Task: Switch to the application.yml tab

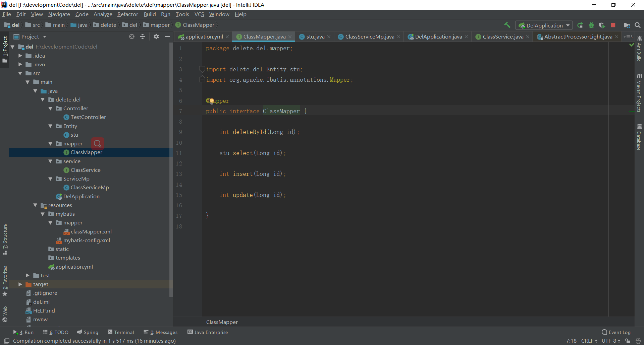Action: click(204, 37)
